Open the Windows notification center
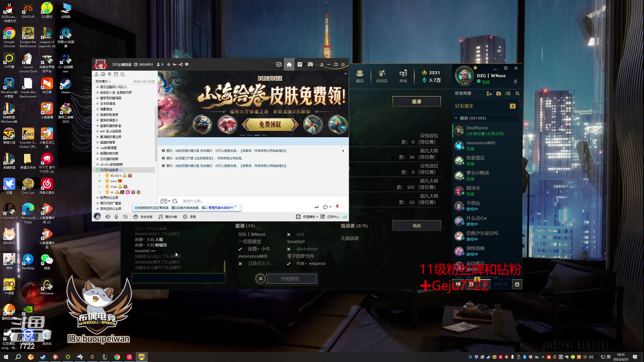This screenshot has height=362, width=644. tap(635, 357)
